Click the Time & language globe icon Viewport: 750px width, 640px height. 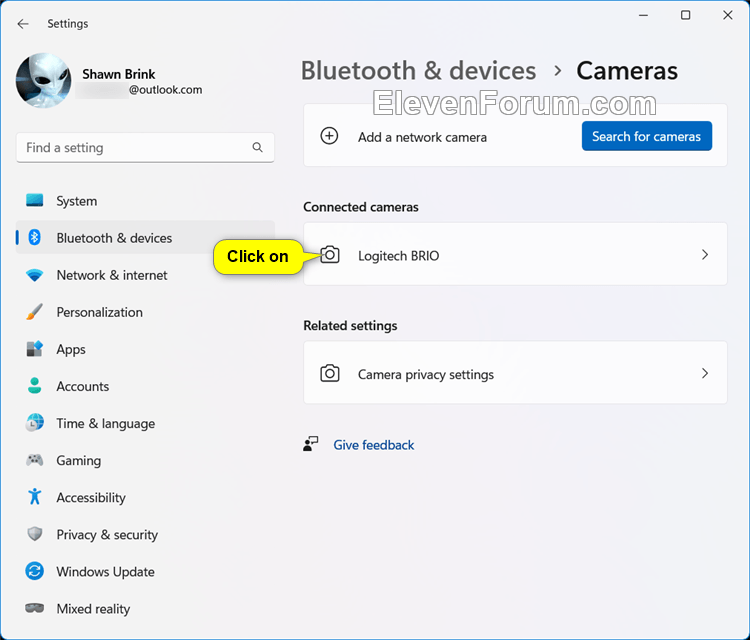34,423
